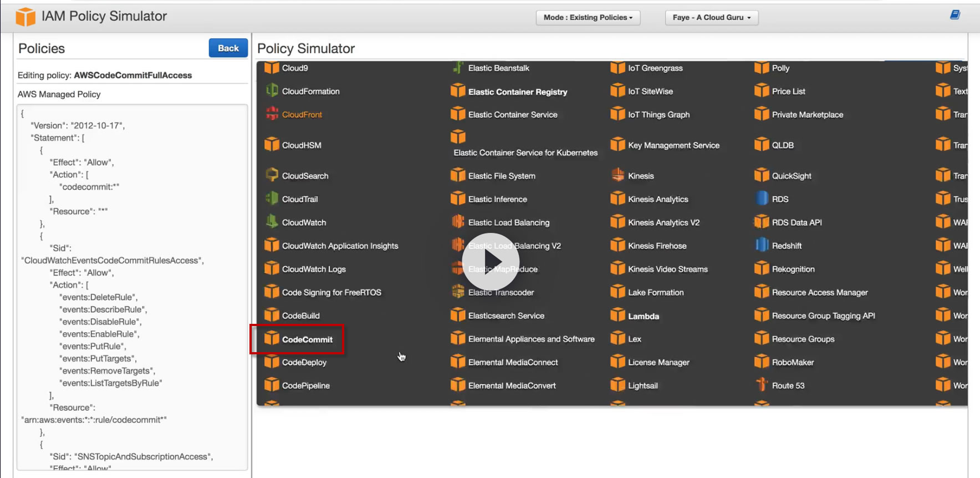Click the CloudHSM service icon

pyautogui.click(x=272, y=145)
